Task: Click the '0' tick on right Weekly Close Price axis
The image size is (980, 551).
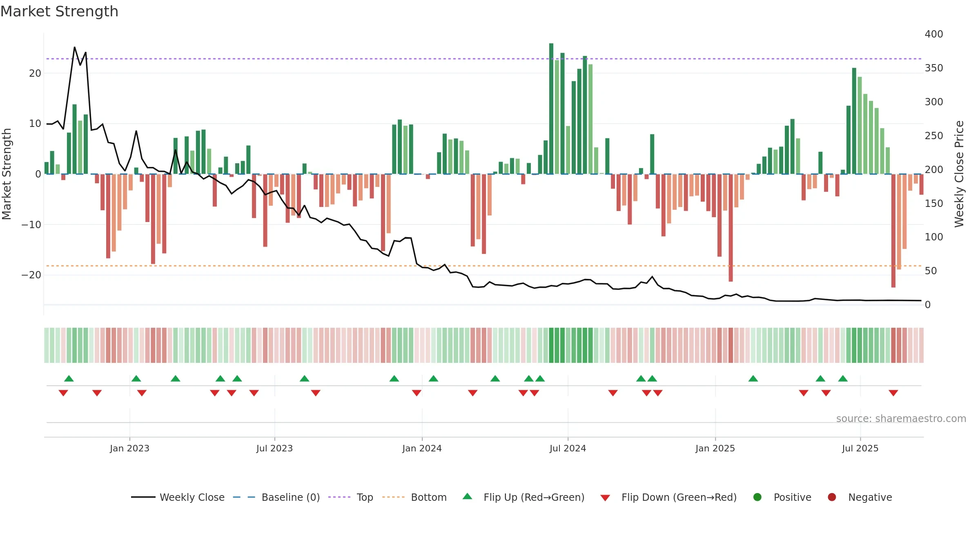Action: point(928,305)
